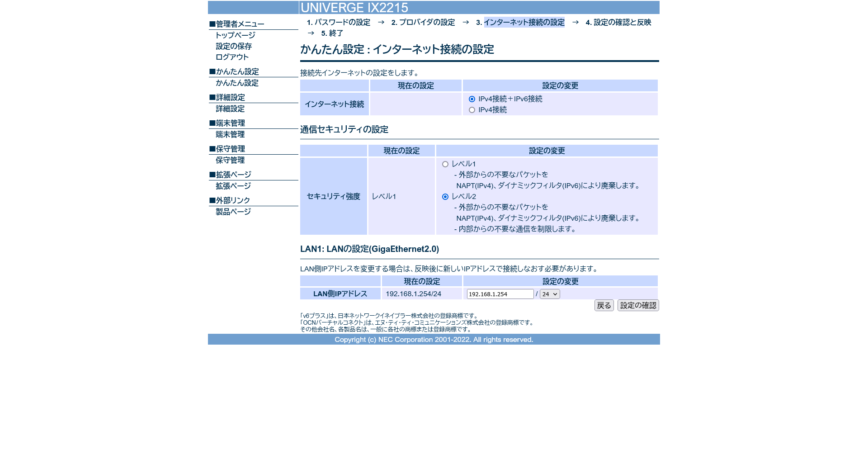The height and width of the screenshot is (450, 868).
Task: Click step 2 プロバイダの設定 in the wizard
Action: tap(423, 23)
